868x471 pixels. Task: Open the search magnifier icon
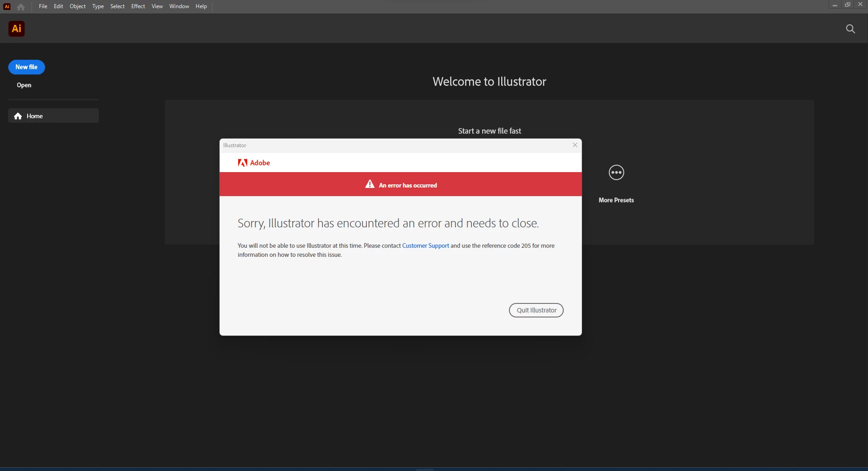(850, 29)
